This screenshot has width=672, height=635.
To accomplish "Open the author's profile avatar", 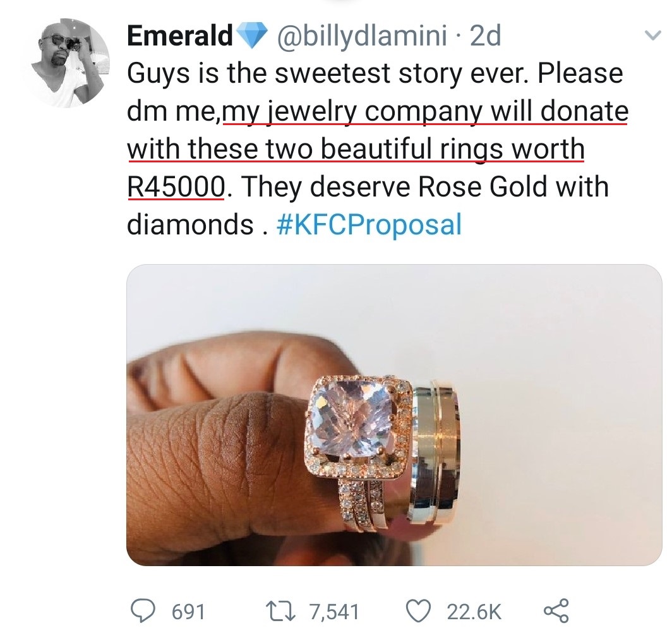I will (x=69, y=62).
